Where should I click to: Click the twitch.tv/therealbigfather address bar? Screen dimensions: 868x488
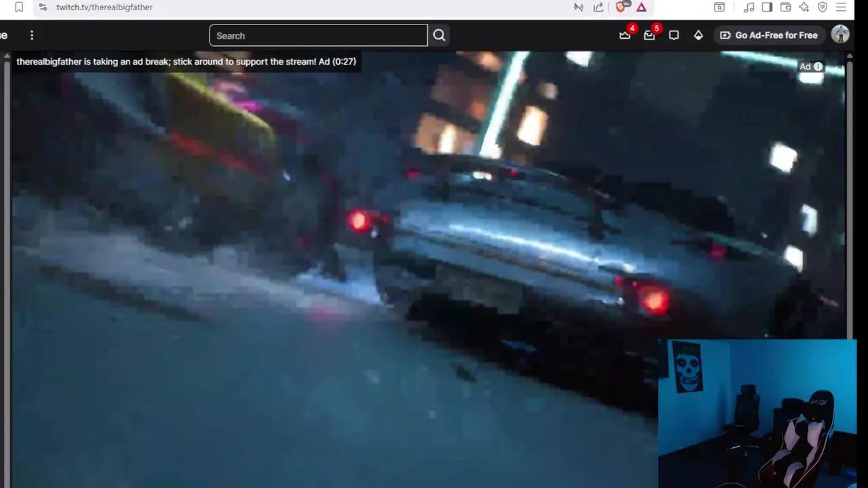[x=104, y=7]
